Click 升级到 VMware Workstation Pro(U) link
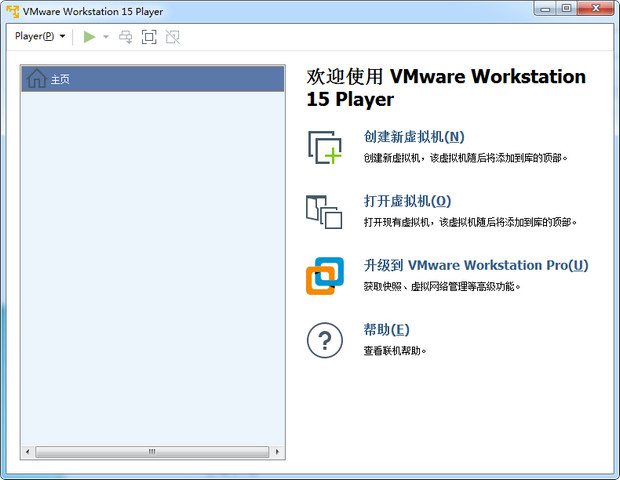The image size is (620, 480). coord(476,265)
